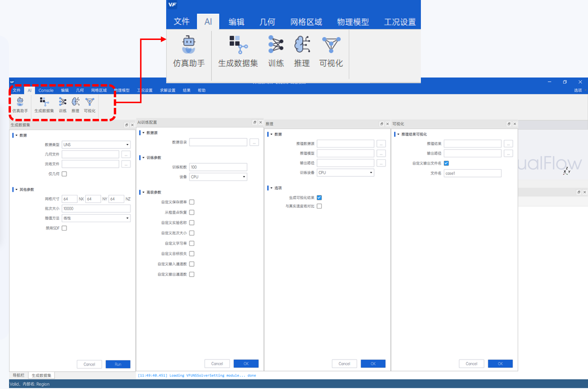The width and height of the screenshot is (588, 389).
Task: Click the Run button in 生成数据集 panel
Action: point(118,364)
